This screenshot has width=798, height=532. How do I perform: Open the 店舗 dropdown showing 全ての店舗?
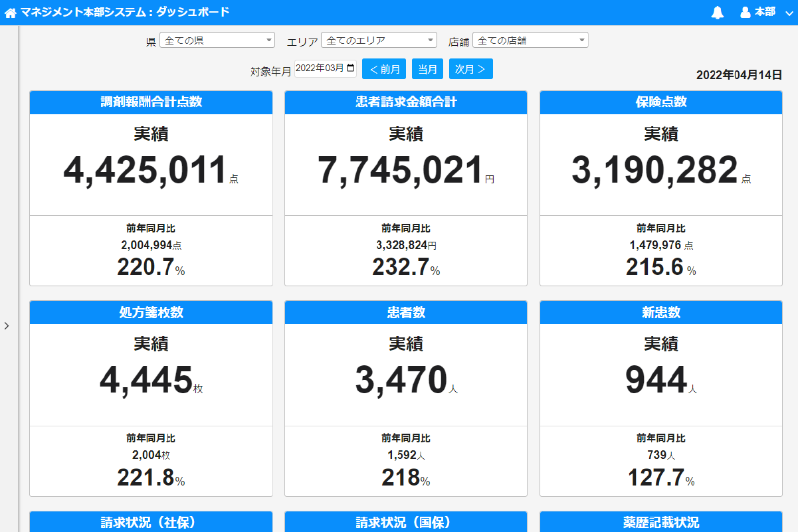tap(530, 41)
